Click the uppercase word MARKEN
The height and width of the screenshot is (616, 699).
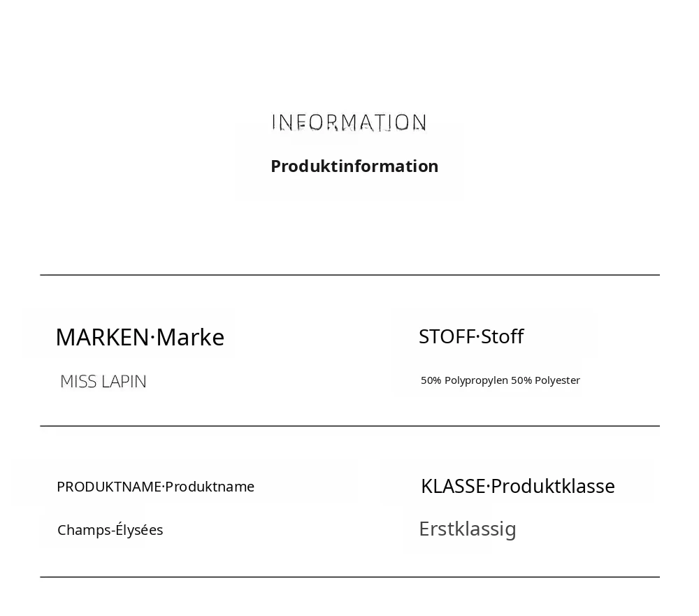[x=102, y=337]
